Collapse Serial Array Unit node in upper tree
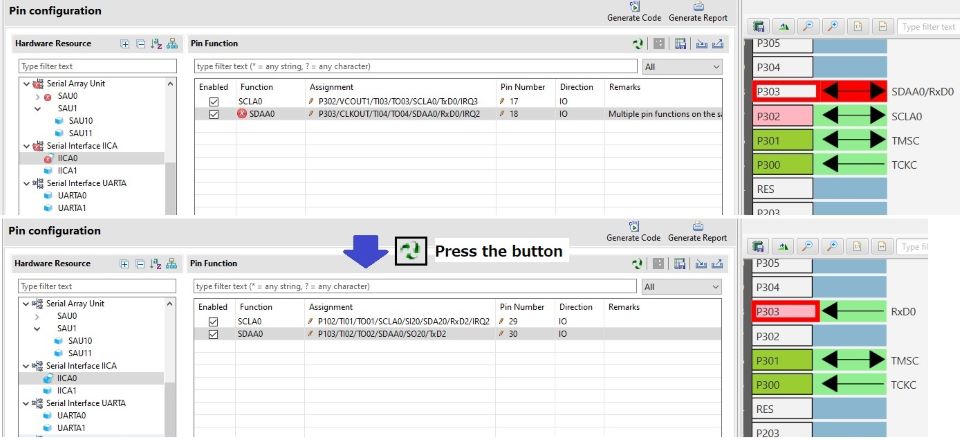This screenshot has width=960, height=440. point(27,84)
